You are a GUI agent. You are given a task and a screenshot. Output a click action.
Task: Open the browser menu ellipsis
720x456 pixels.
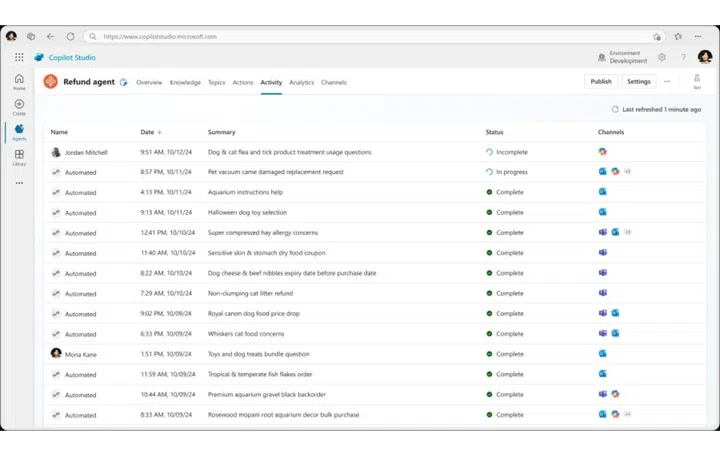pos(698,36)
